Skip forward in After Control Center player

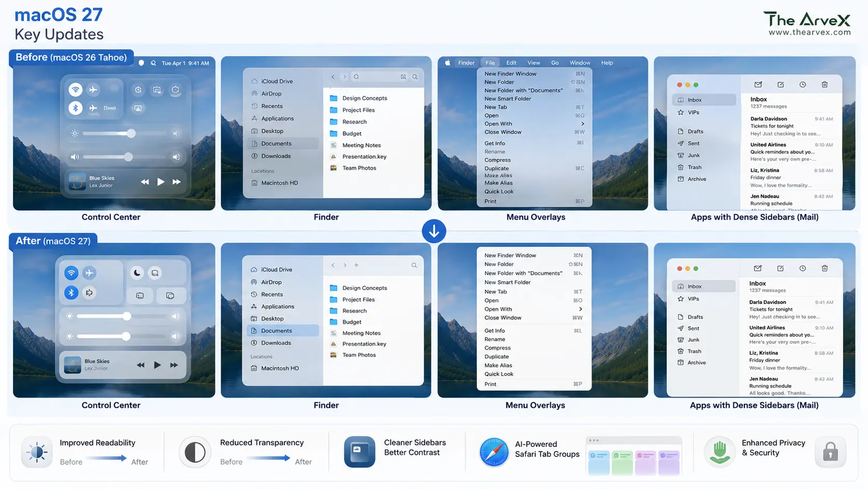tap(174, 365)
